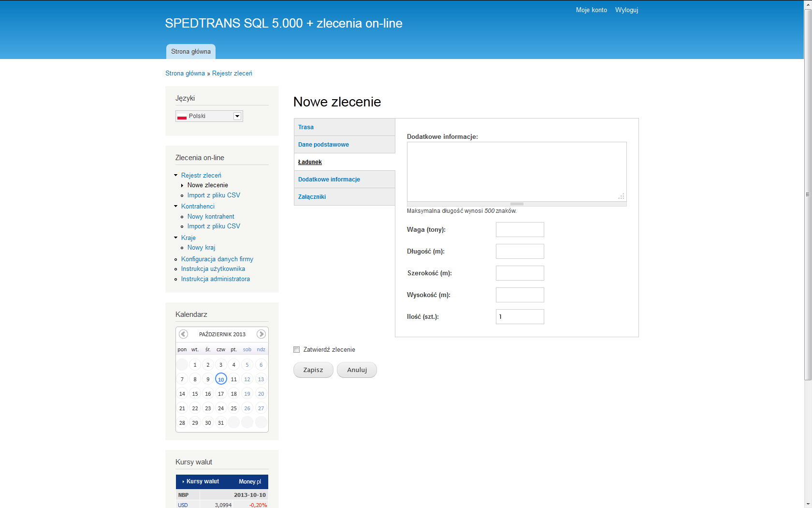812x508 pixels.
Task: Click Nowy kontrahent link
Action: 211,216
